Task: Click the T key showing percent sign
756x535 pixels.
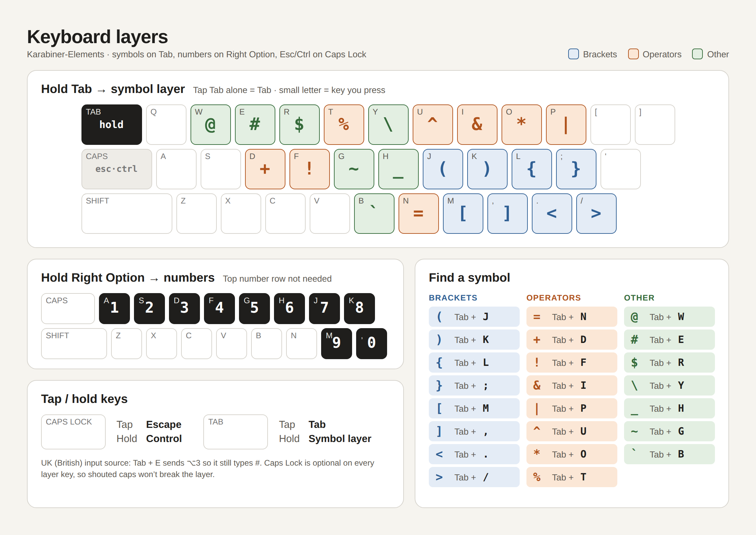Action: [x=344, y=124]
